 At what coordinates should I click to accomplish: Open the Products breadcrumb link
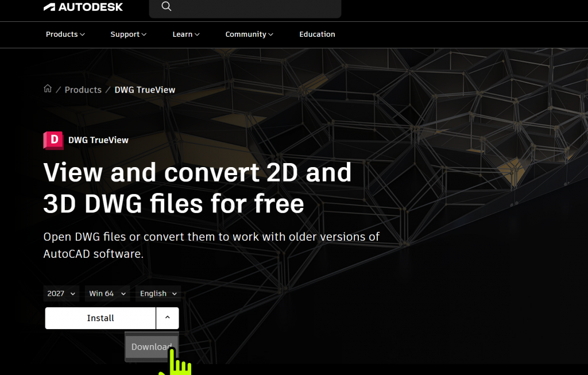83,90
